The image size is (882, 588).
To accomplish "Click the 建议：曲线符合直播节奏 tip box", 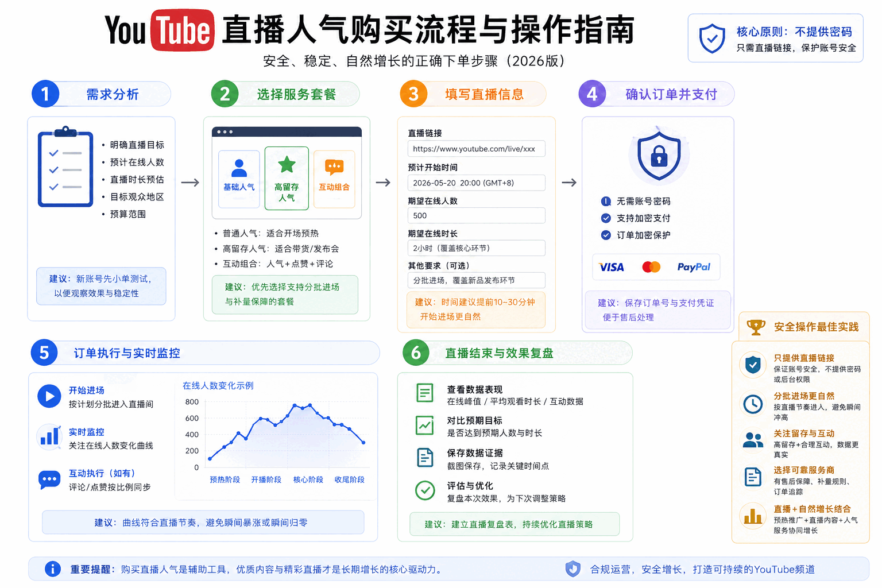I will [203, 523].
